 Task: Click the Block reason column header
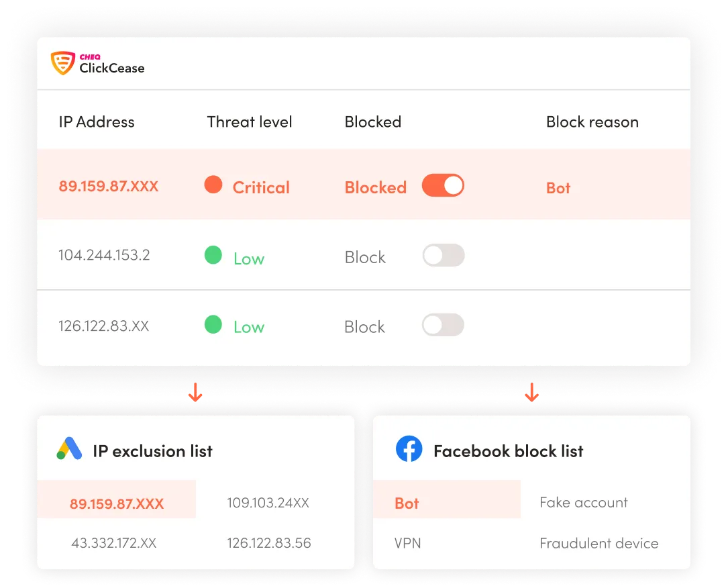(x=592, y=122)
